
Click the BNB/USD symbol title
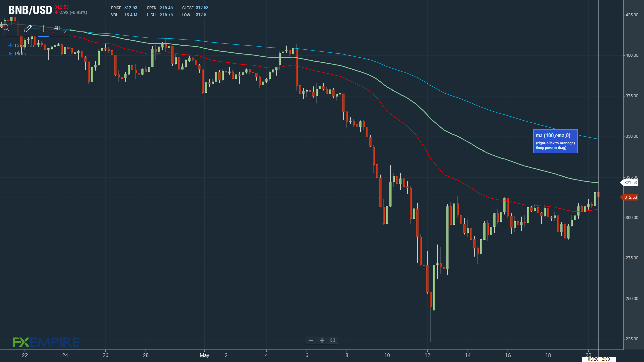[30, 10]
